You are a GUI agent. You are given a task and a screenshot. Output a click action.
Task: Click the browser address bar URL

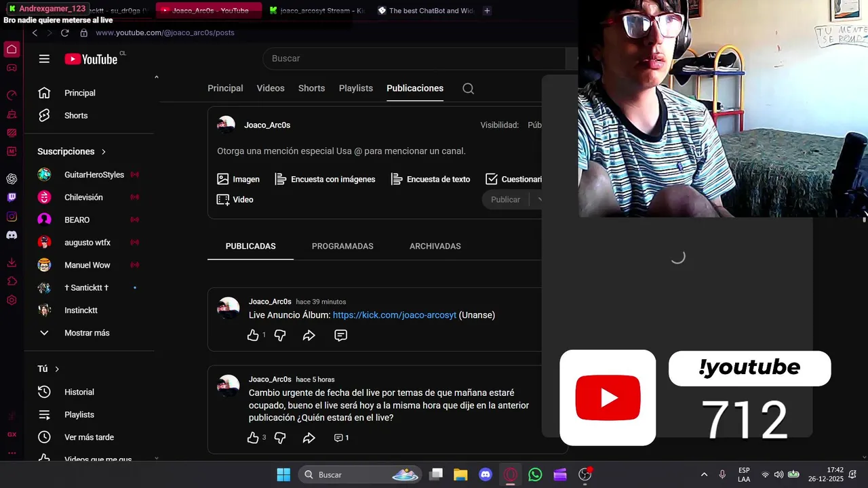click(x=165, y=33)
